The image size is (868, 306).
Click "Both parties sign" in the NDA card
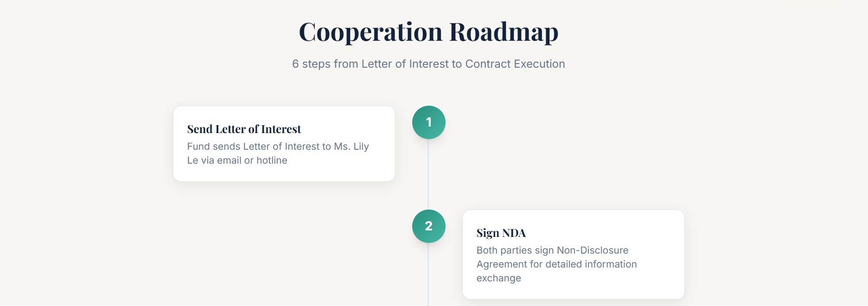pyautogui.click(x=515, y=250)
